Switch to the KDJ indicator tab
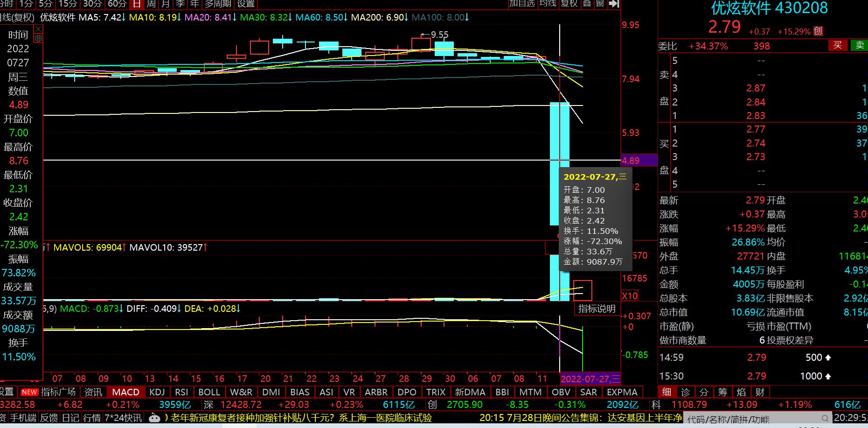868x428 pixels. pos(157,392)
